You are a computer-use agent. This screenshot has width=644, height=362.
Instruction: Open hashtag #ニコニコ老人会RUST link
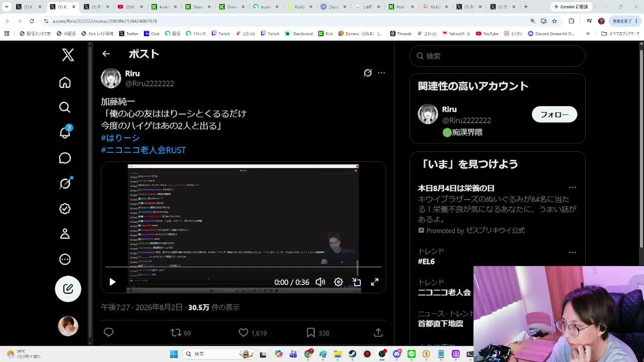pyautogui.click(x=143, y=150)
